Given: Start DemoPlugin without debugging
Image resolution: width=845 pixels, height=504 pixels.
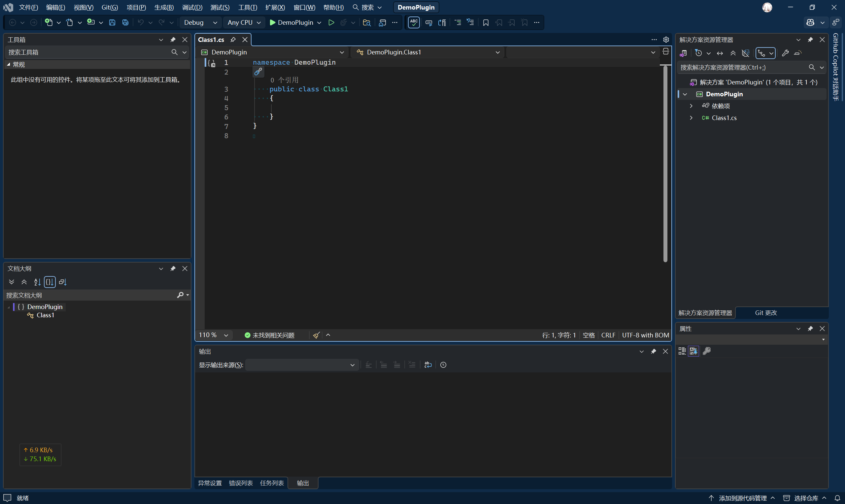Looking at the screenshot, I should (x=331, y=22).
